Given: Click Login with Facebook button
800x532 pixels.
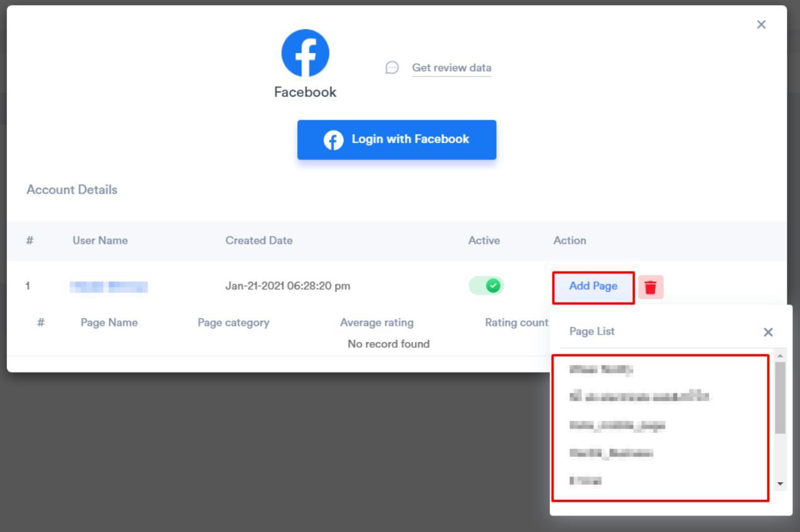Looking at the screenshot, I should tap(397, 139).
